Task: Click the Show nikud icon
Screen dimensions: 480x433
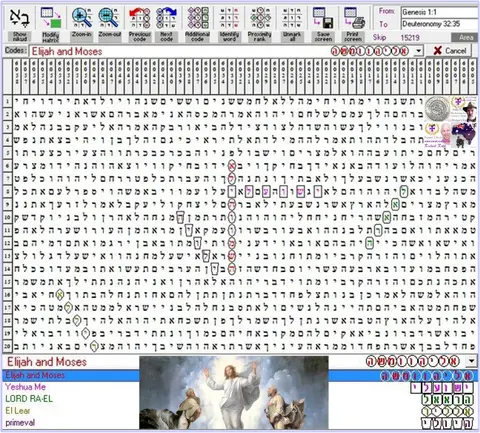Action: pyautogui.click(x=20, y=17)
